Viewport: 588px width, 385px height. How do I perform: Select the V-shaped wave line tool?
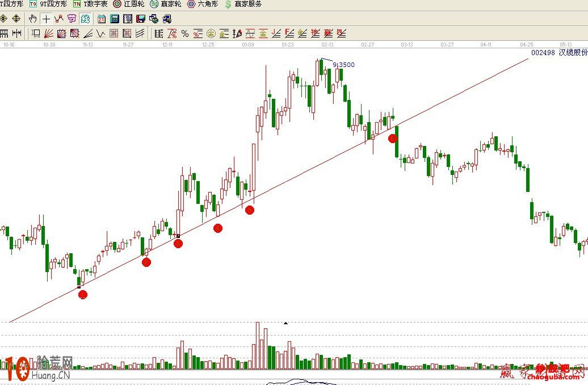pyautogui.click(x=100, y=34)
